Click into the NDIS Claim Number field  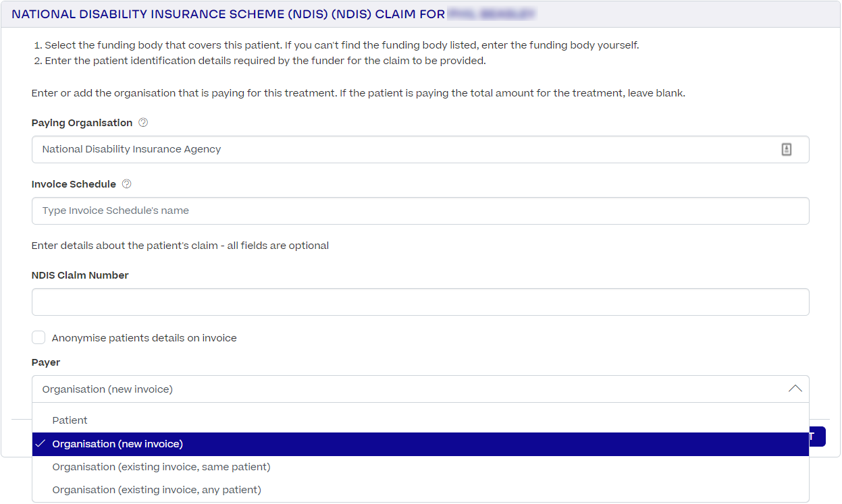pyautogui.click(x=420, y=302)
